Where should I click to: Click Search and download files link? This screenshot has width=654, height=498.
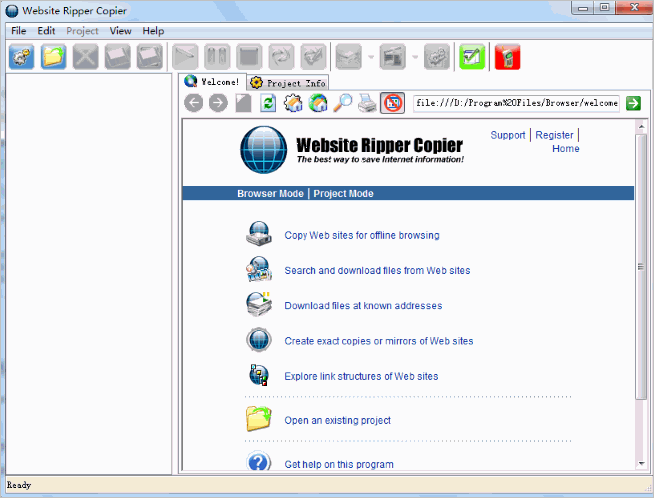click(x=377, y=270)
